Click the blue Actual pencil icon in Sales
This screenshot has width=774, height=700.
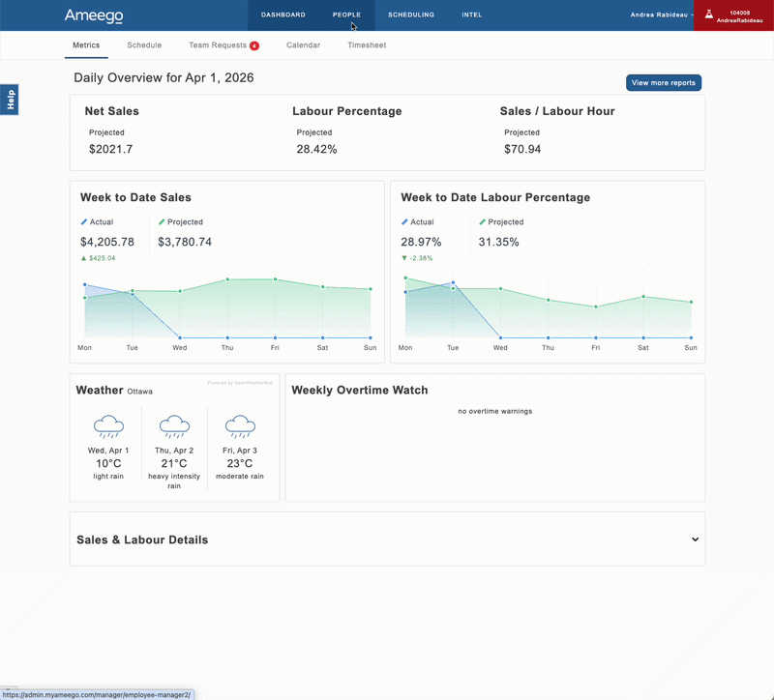(x=84, y=222)
